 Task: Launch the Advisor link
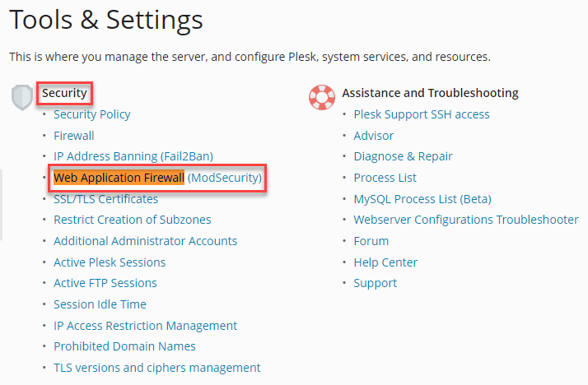point(374,136)
